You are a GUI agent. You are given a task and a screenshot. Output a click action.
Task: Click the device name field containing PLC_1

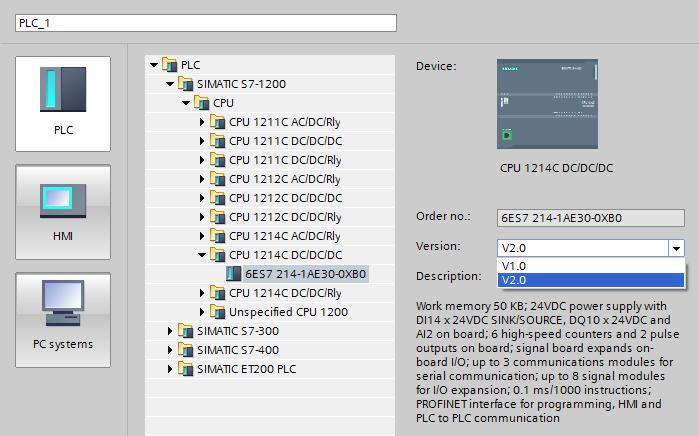(206, 23)
